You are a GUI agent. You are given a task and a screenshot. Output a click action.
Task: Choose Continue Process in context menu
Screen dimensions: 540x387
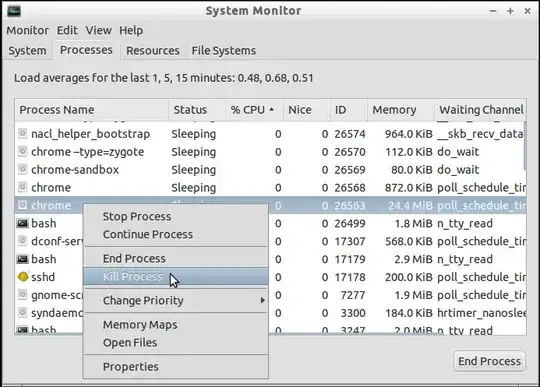coord(176,234)
